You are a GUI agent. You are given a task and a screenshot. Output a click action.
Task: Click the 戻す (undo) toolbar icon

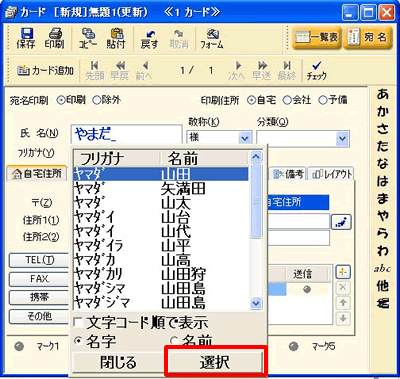(x=149, y=38)
